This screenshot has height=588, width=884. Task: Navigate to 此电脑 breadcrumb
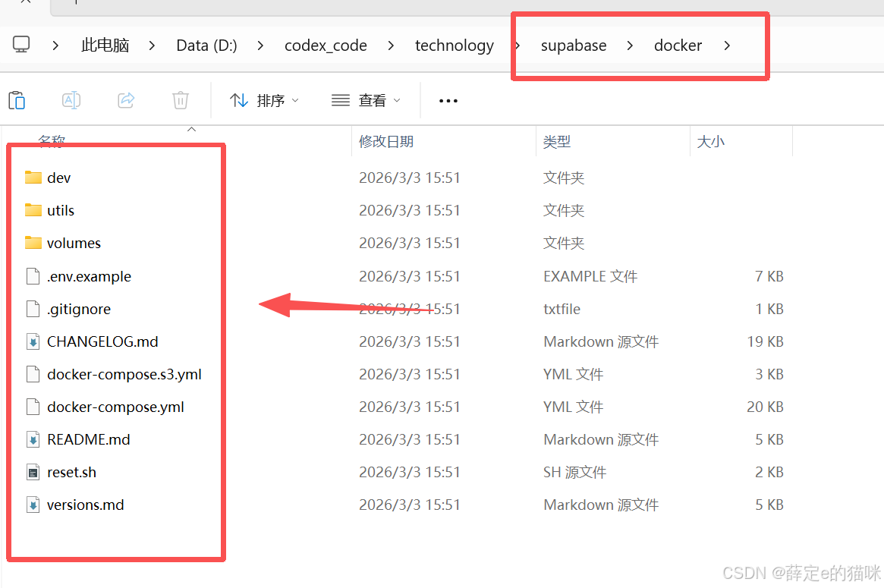tap(105, 45)
